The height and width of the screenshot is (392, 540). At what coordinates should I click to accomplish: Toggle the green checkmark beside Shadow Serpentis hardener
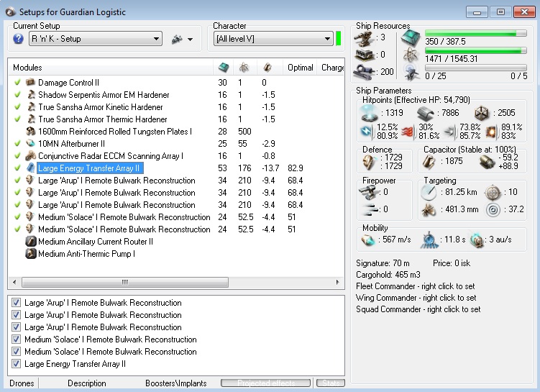click(x=17, y=95)
